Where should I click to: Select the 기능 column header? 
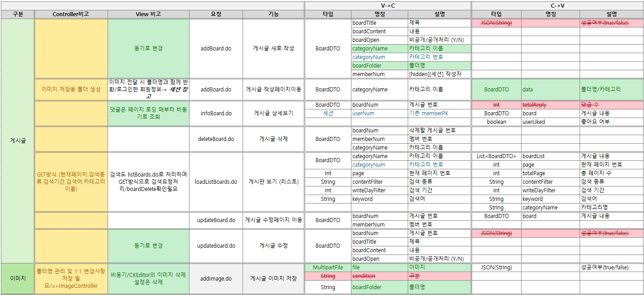pyautogui.click(x=274, y=14)
